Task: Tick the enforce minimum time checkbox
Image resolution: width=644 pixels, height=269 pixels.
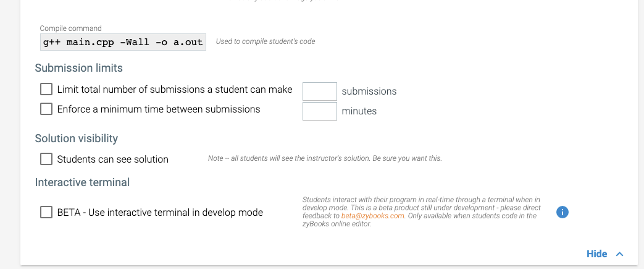Action: [x=46, y=109]
